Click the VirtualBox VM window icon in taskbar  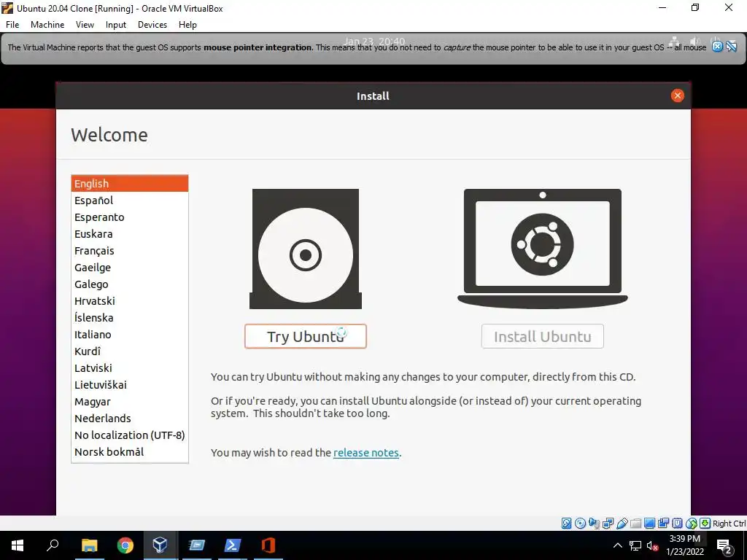pos(196,545)
